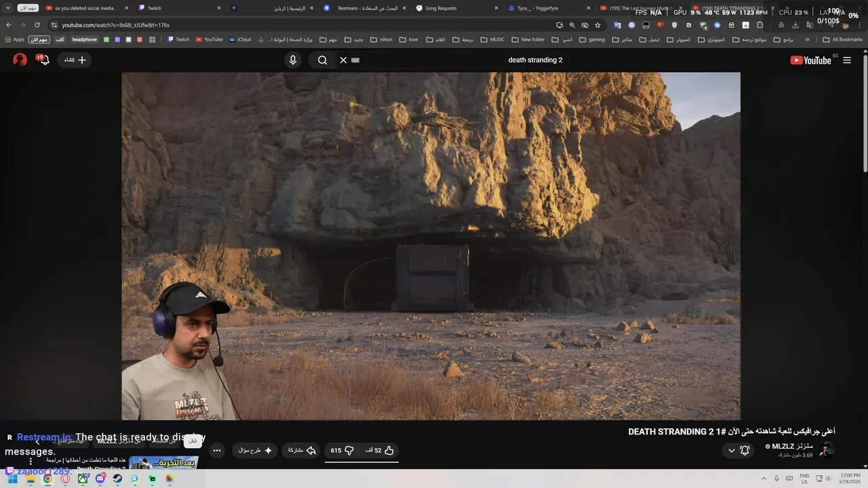Open the nihon bookmarks folder
Image resolution: width=868 pixels, height=488 pixels.
click(x=381, y=39)
